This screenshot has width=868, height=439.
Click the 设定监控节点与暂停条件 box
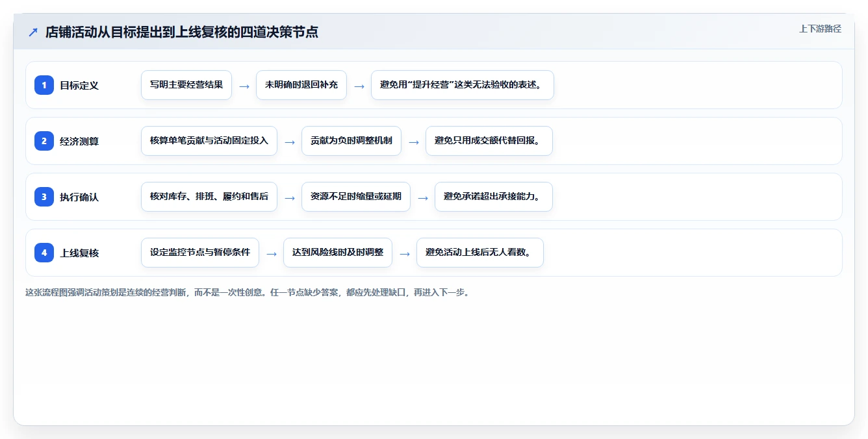pyautogui.click(x=200, y=253)
